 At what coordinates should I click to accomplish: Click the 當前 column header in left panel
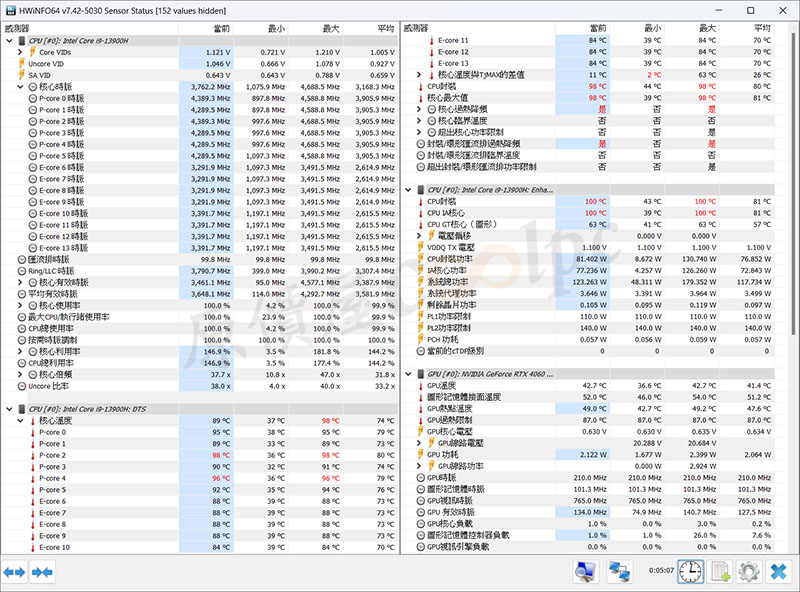220,29
